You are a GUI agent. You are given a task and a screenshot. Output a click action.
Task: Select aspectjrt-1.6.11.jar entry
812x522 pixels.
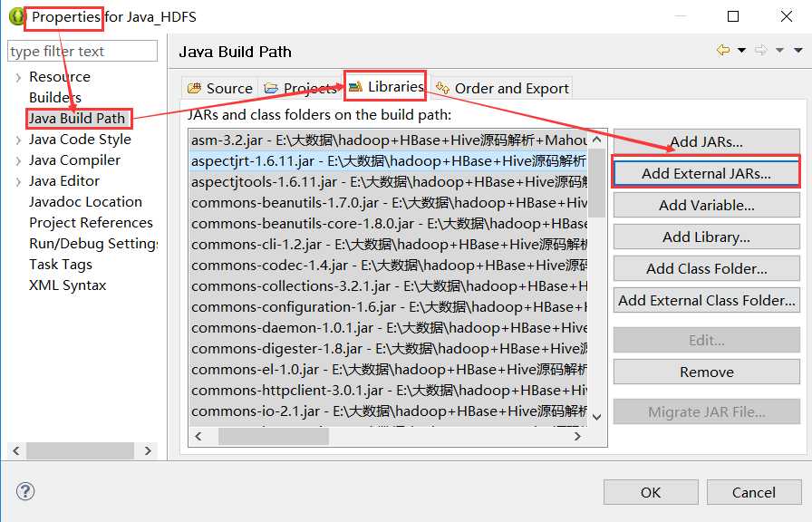389,161
